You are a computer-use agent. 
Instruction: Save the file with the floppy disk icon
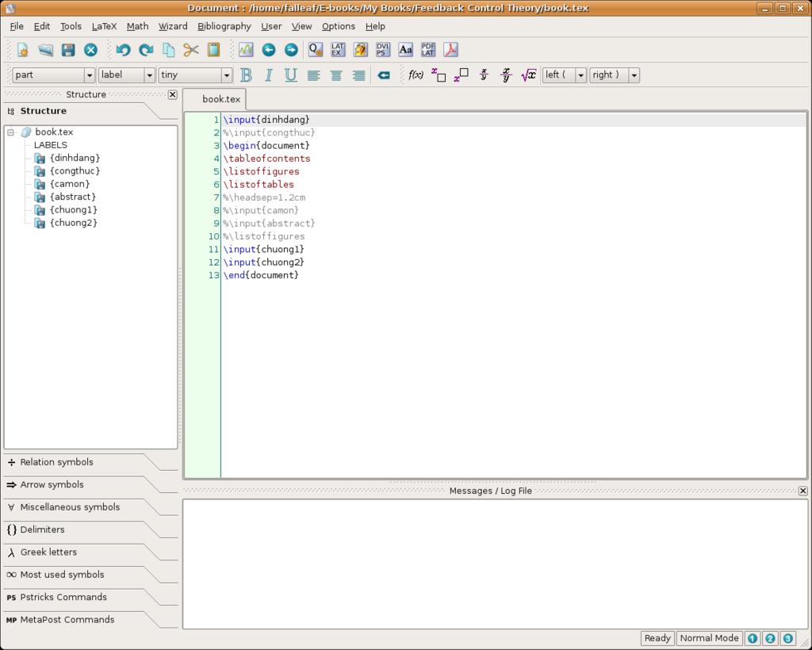pyautogui.click(x=68, y=50)
